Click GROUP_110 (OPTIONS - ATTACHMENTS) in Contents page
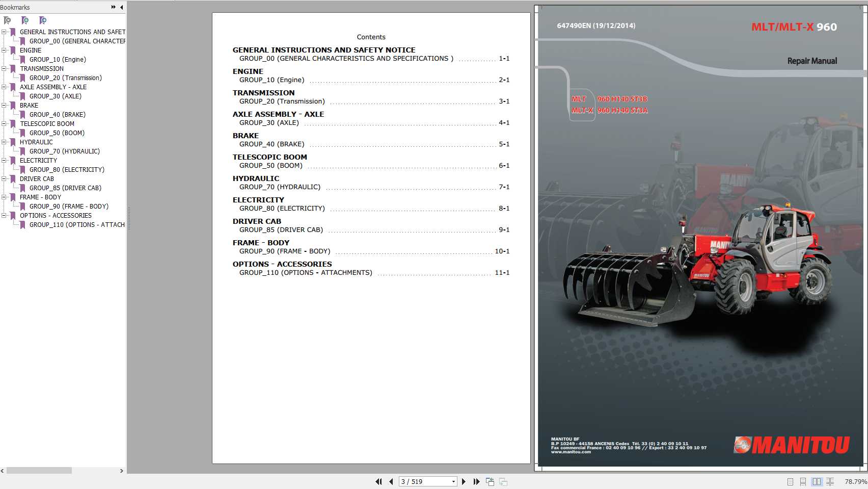This screenshot has width=868, height=489. (x=306, y=273)
